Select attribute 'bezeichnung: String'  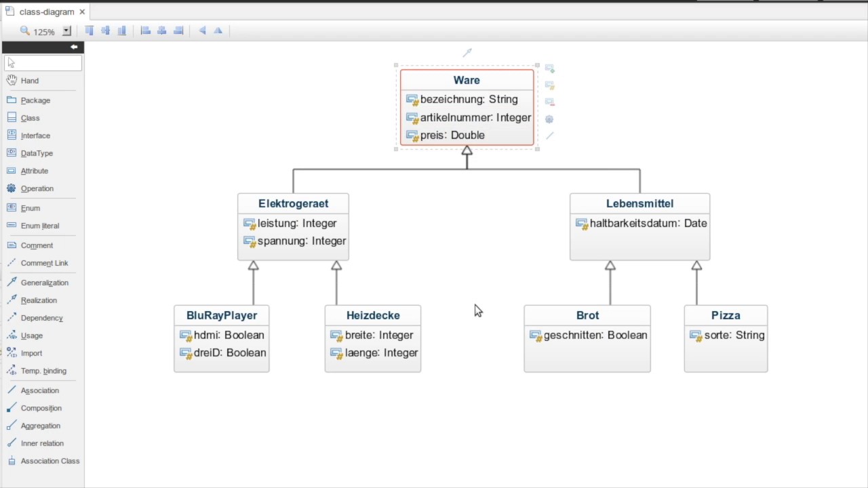point(462,100)
